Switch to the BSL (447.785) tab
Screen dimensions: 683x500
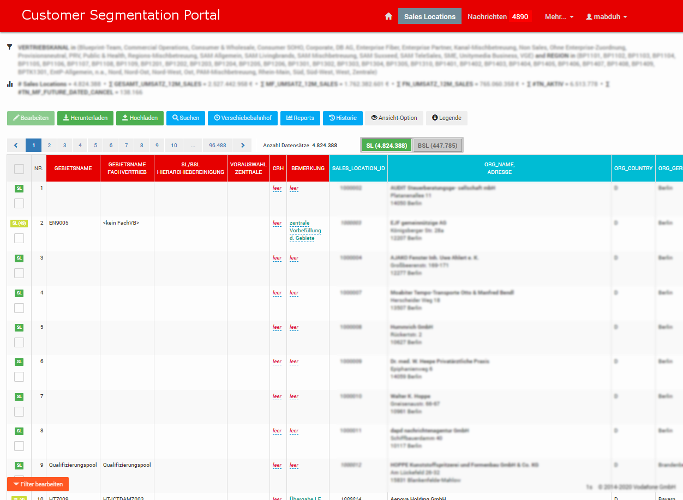[x=436, y=145]
